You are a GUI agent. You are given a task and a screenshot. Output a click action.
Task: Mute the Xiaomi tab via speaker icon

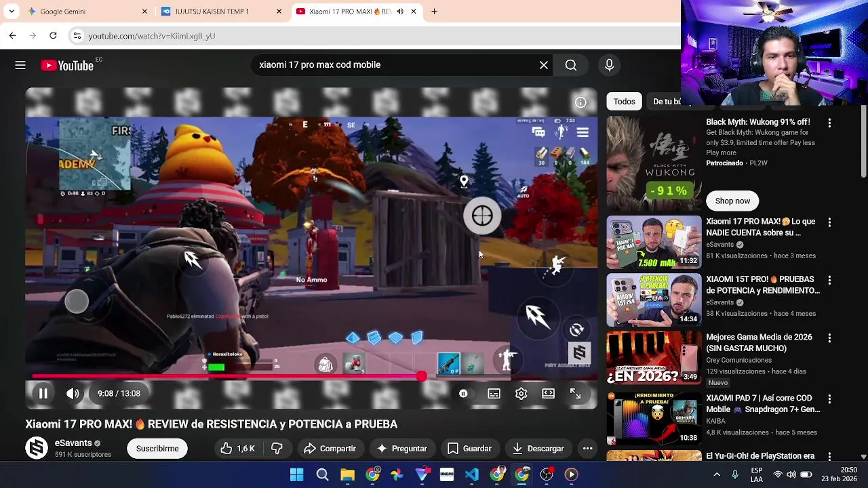pos(400,12)
